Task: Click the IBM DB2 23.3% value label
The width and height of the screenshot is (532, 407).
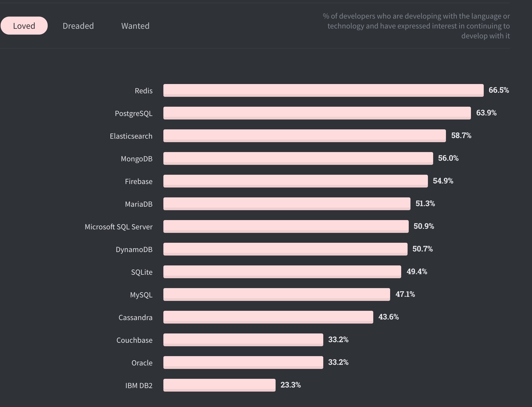Action: 290,385
